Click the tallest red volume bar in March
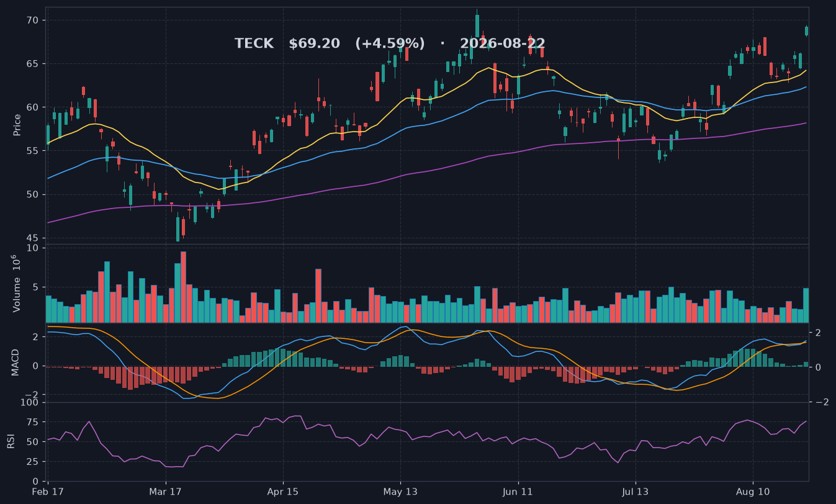This screenshot has width=836, height=504. tap(183, 287)
